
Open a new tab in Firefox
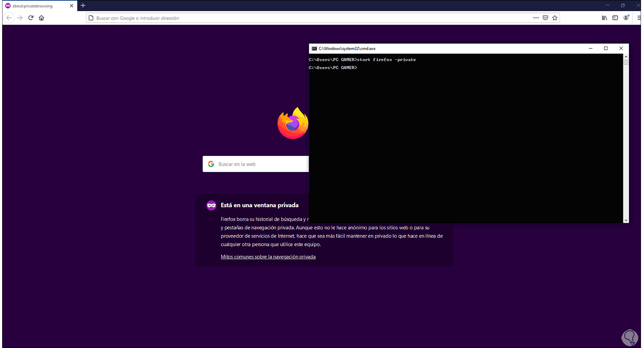tap(83, 6)
